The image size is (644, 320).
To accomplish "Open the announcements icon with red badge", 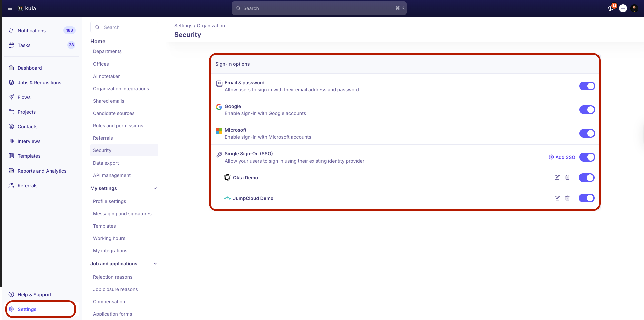I will click(x=611, y=8).
